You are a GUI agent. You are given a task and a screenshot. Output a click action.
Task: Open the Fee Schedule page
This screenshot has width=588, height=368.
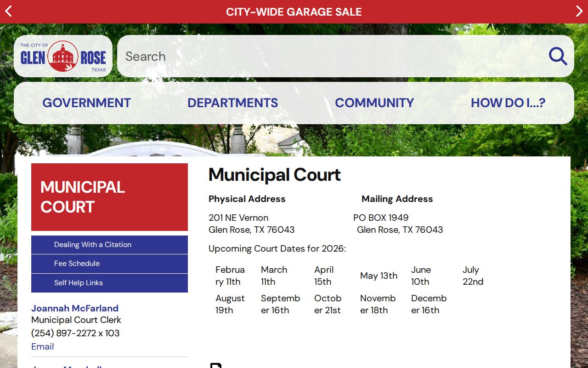(109, 264)
